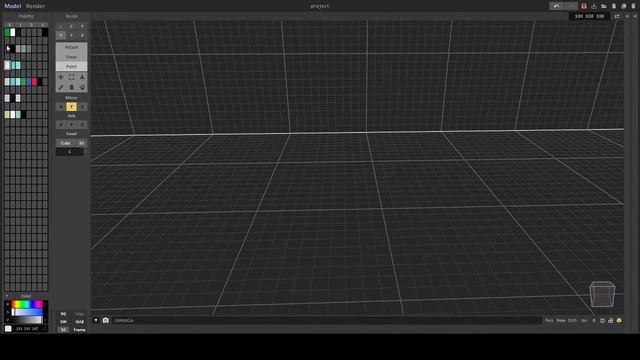Select the Move tool cross icon
640x360 pixels.
tap(61, 77)
